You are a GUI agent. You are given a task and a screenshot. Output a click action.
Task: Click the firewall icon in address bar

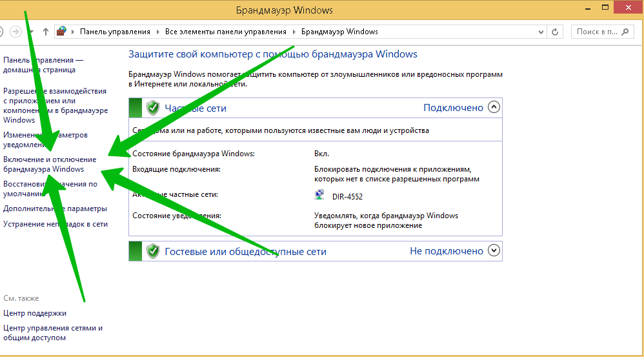[61, 31]
